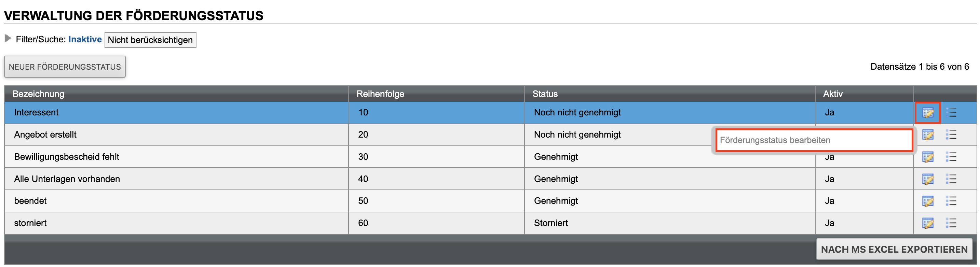Open list icon for beendet row

coord(951,201)
